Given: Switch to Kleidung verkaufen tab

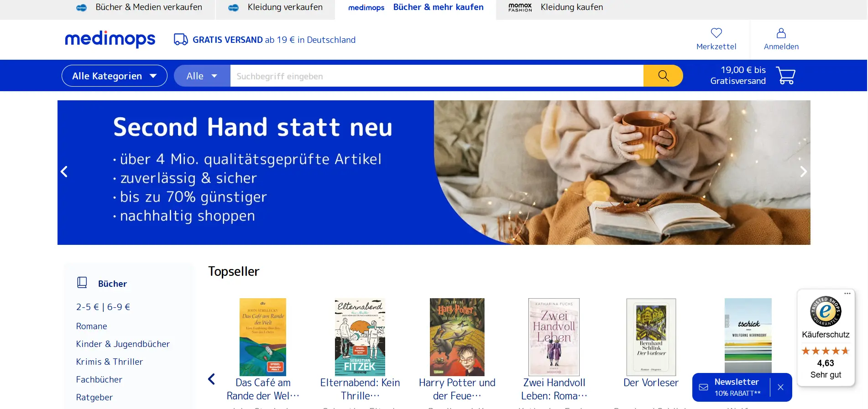Looking at the screenshot, I should [285, 7].
